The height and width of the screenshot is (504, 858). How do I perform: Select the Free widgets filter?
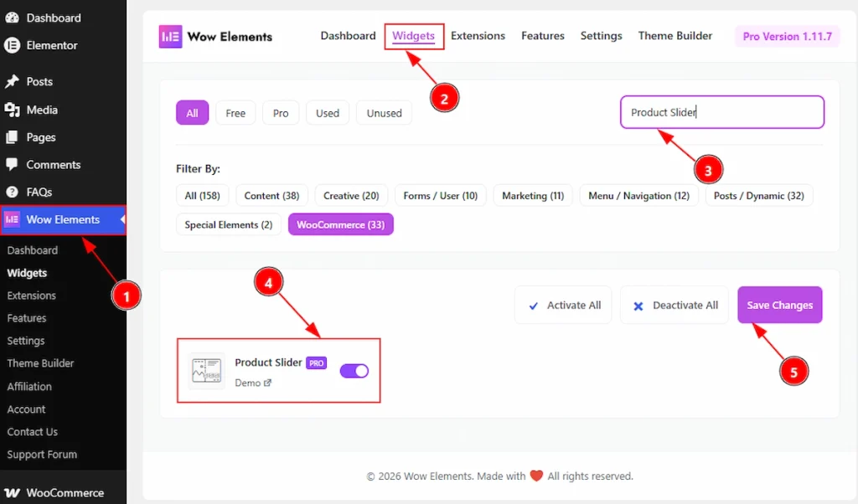click(235, 113)
